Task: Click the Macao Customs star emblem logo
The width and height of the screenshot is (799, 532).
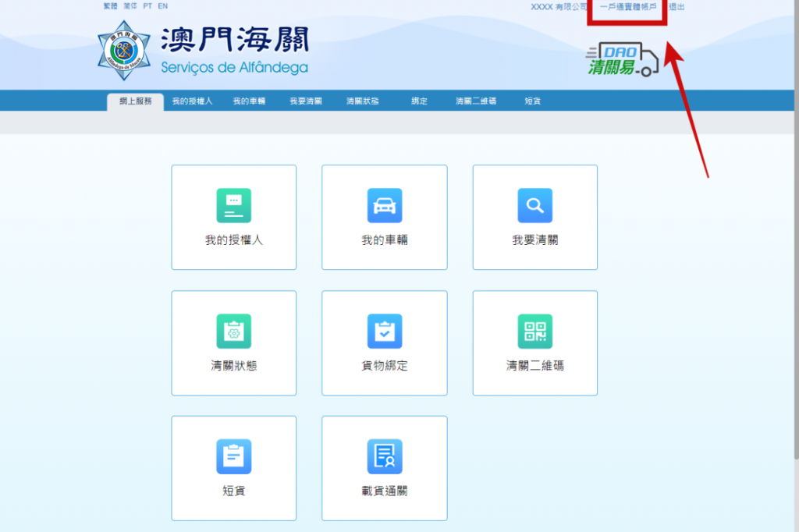Action: tap(124, 51)
